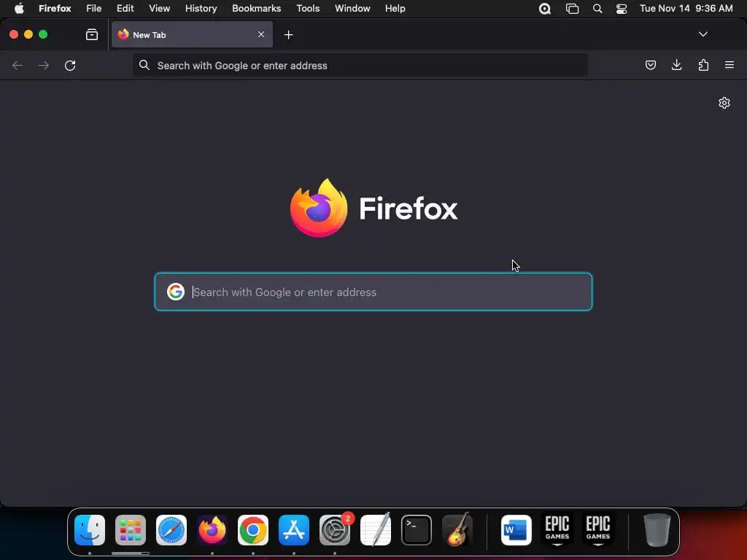Image resolution: width=747 pixels, height=560 pixels.
Task: Click magnifier icon in address bar
Action: pyautogui.click(x=144, y=65)
